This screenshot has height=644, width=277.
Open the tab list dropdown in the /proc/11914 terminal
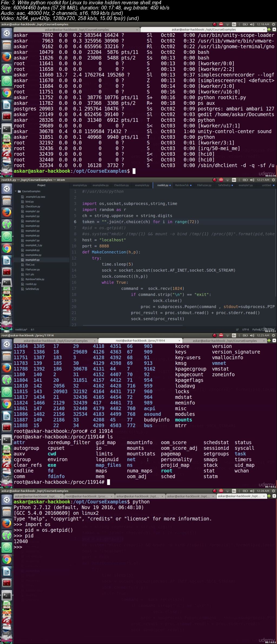click(x=274, y=341)
